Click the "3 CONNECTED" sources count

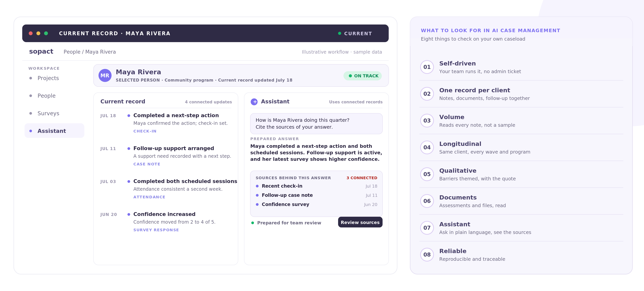(x=362, y=178)
